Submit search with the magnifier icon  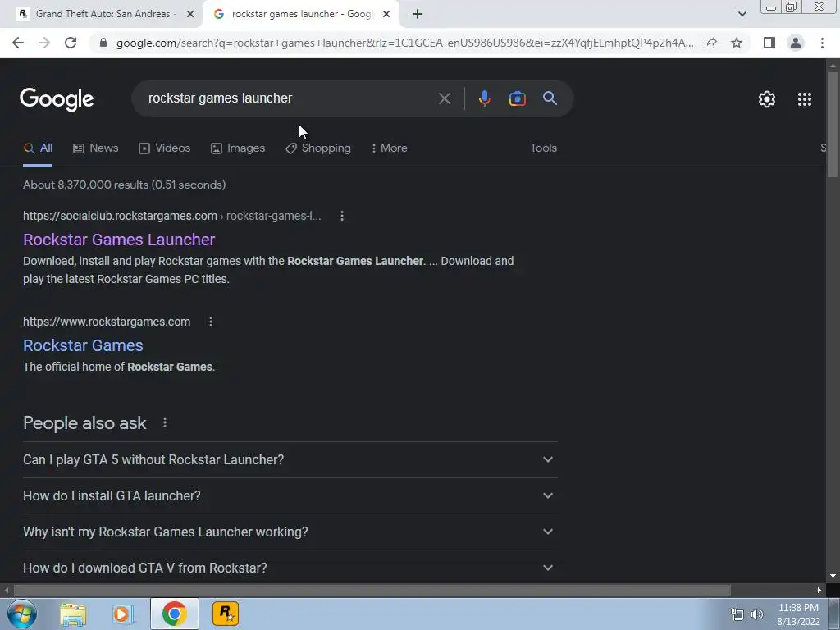click(x=550, y=98)
